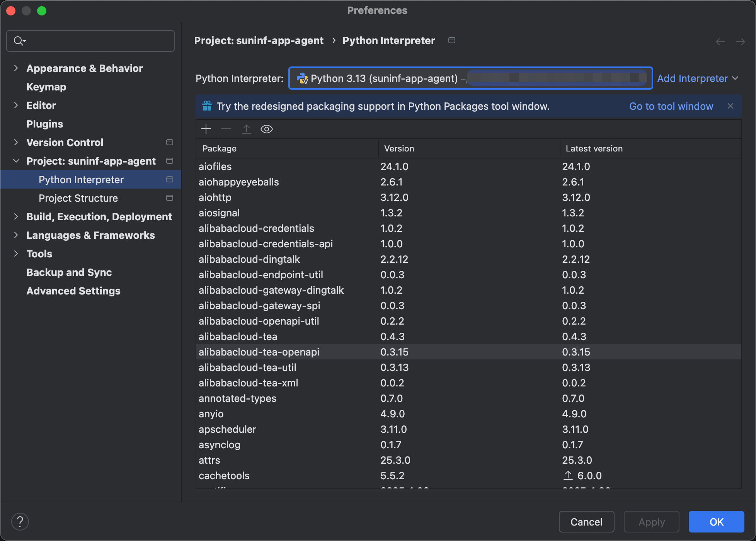
Task: Open Advanced Settings page
Action: tap(73, 291)
